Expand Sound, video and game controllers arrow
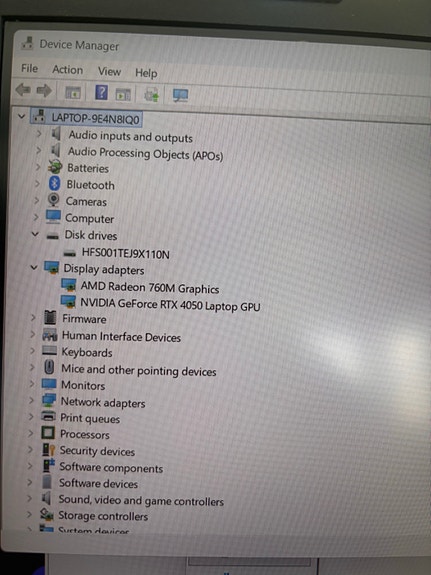 point(29,498)
